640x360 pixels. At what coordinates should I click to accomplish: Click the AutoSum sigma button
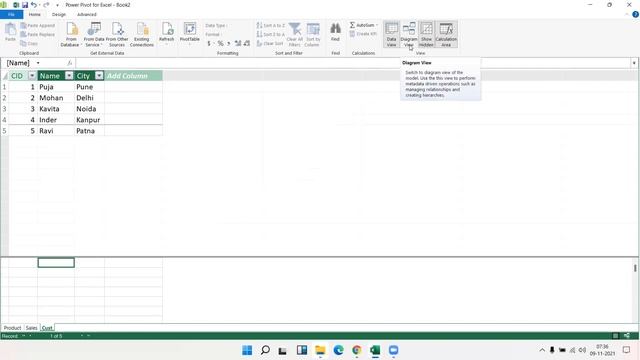pyautogui.click(x=361, y=25)
